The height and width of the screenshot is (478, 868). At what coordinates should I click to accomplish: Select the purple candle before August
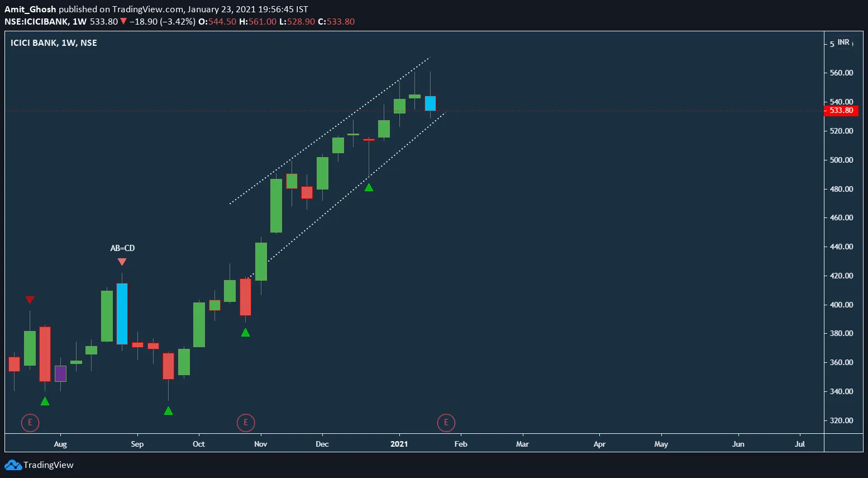(60, 373)
